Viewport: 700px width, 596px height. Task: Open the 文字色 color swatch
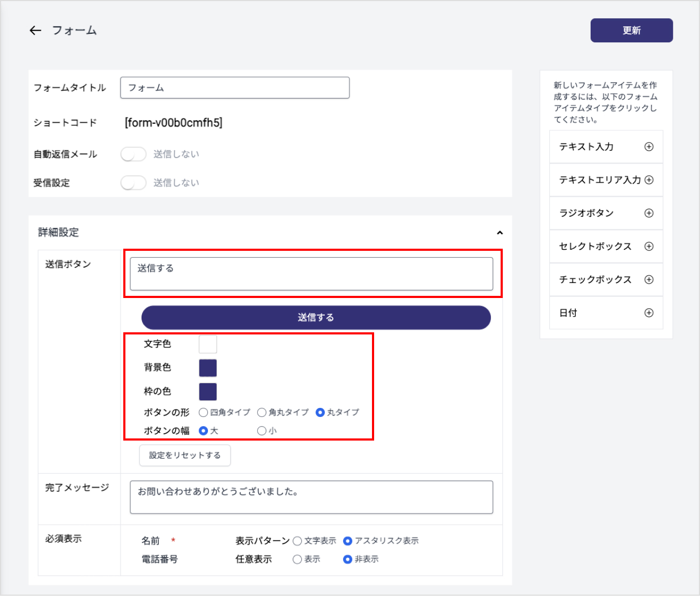[x=208, y=344]
